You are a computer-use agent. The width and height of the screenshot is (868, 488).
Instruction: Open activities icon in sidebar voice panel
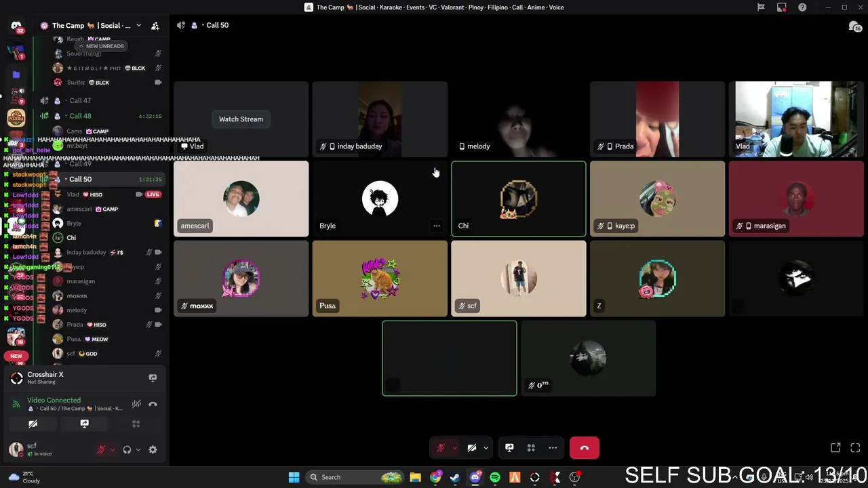tap(136, 424)
